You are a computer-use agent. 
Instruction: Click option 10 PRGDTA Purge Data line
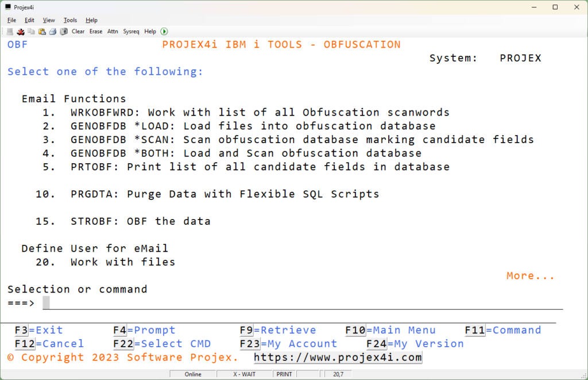tap(207, 194)
